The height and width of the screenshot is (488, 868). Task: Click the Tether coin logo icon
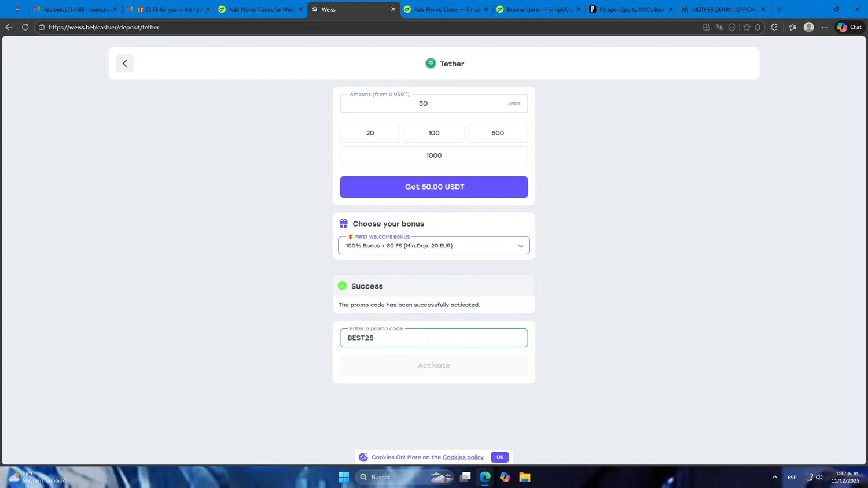coord(431,64)
